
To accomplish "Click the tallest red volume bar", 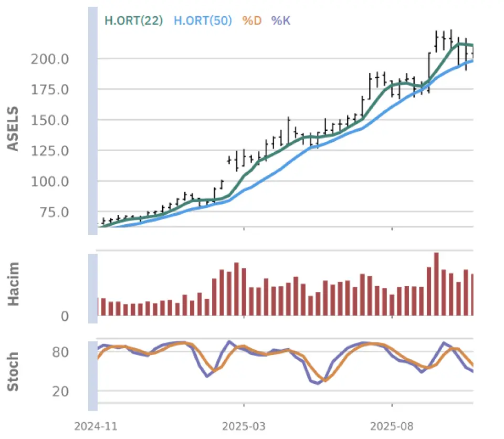I will [436, 284].
